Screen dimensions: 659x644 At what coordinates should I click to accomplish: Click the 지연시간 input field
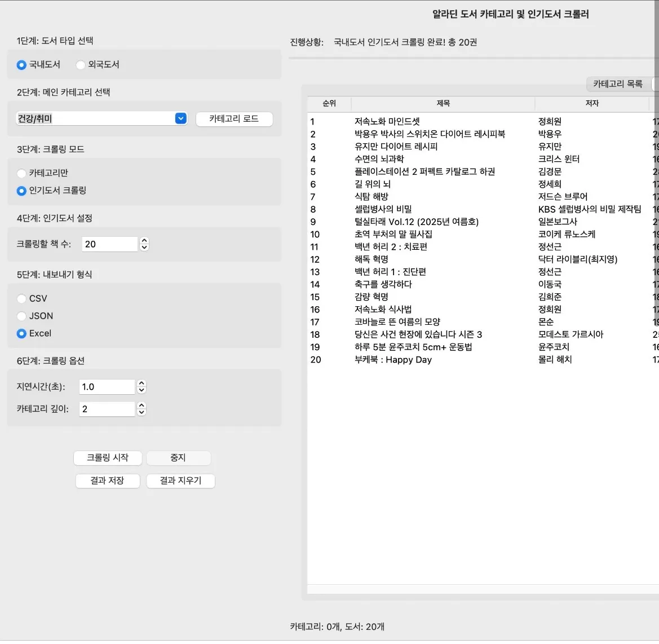[107, 387]
